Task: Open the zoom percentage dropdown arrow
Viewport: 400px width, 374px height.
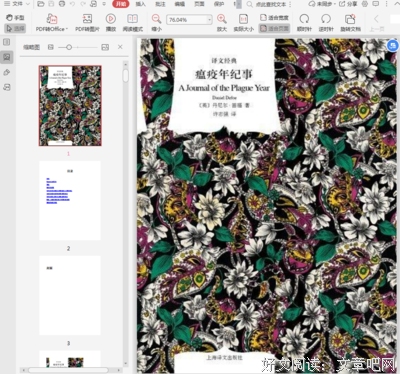Action: 210,20
